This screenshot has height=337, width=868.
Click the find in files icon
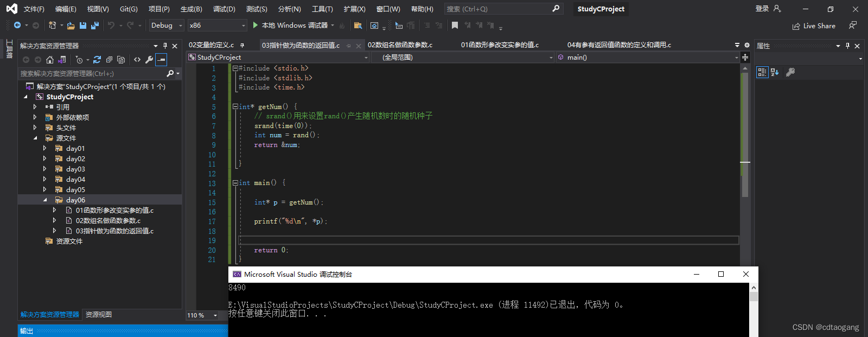tap(358, 26)
